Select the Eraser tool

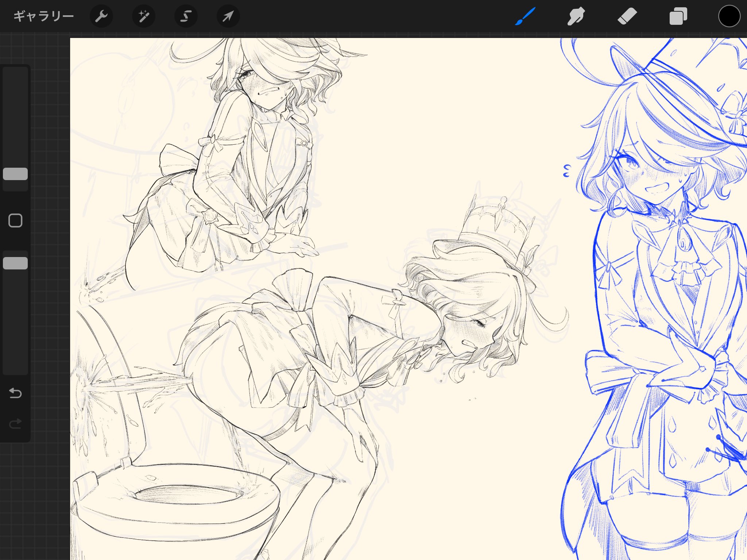[x=627, y=16]
